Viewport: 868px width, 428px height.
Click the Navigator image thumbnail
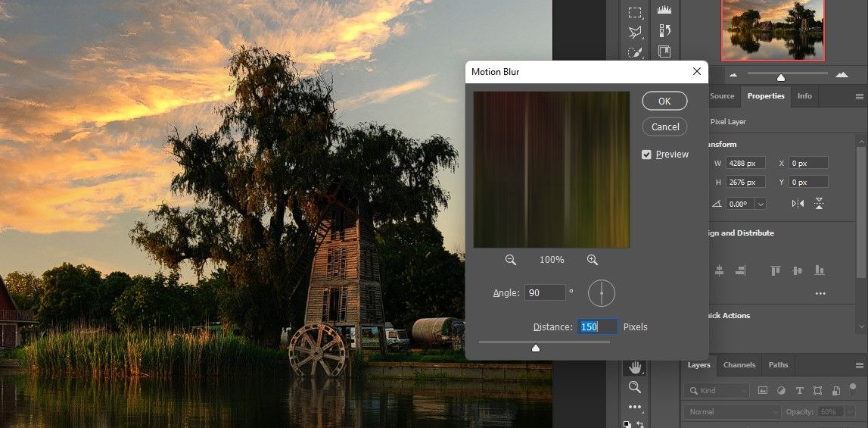click(773, 30)
